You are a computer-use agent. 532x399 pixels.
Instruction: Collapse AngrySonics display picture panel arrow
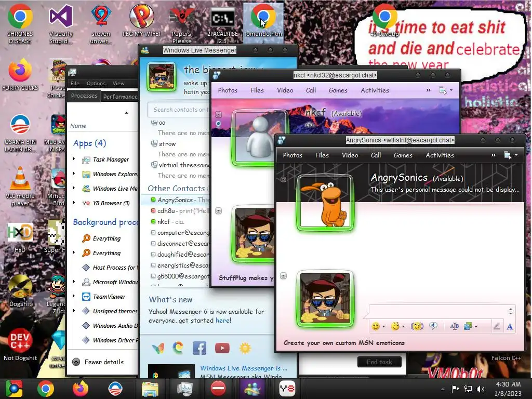283,179
